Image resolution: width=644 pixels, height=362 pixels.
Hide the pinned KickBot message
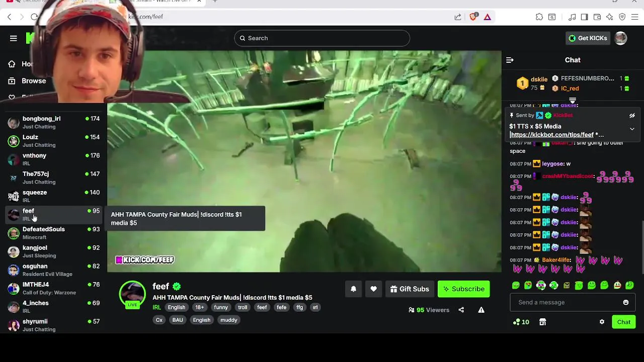coord(632,116)
